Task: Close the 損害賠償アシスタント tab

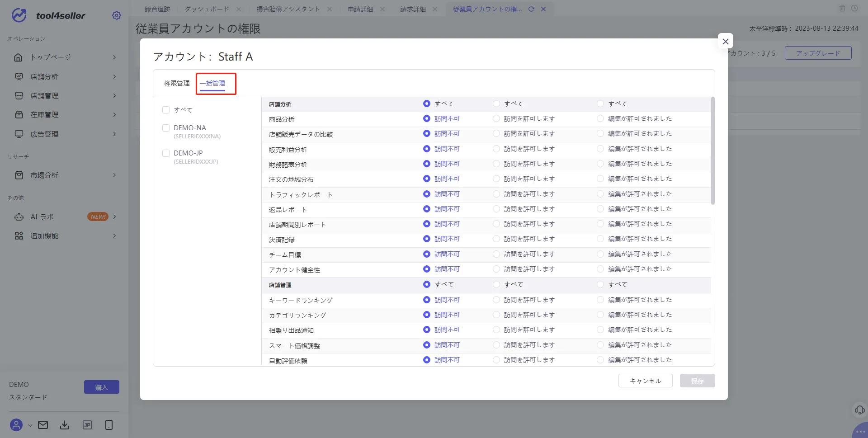Action: pyautogui.click(x=330, y=9)
